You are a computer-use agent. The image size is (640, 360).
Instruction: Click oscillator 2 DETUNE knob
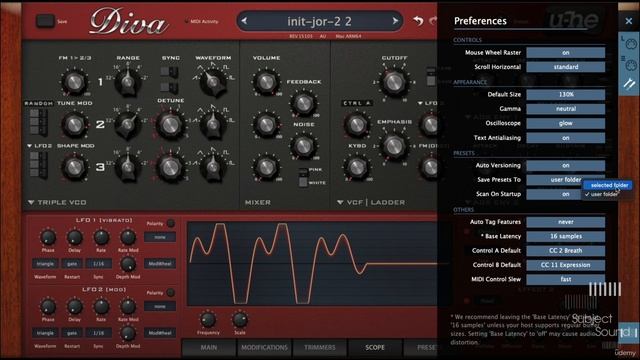pos(170,124)
